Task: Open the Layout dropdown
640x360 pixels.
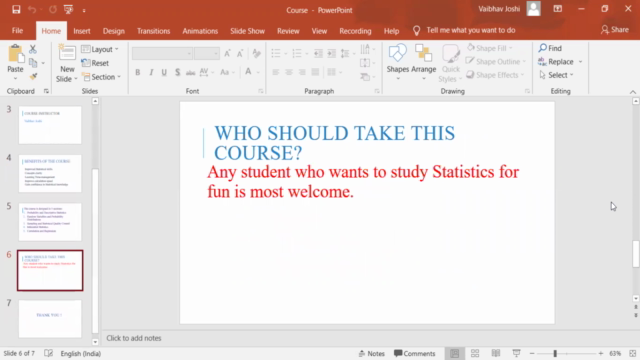Action: (x=100, y=49)
